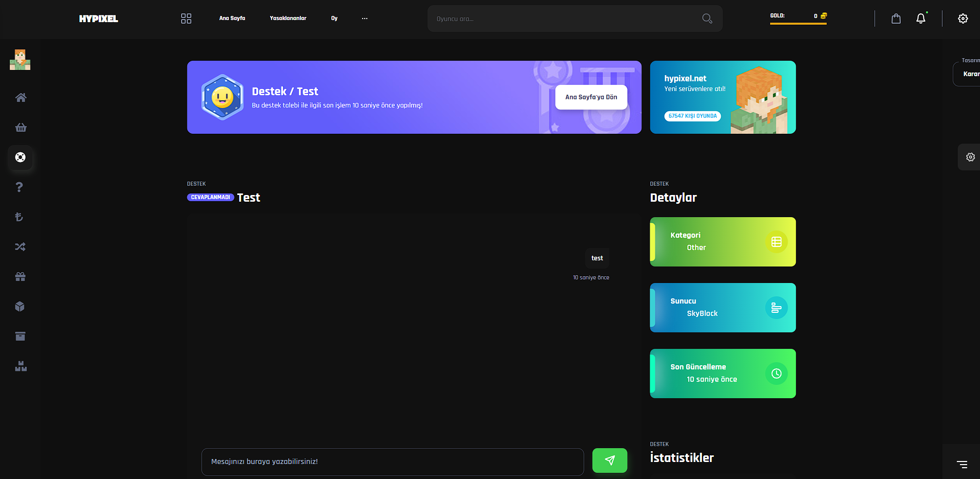Click the home icon in left sidebar
The height and width of the screenshot is (479, 980).
click(x=21, y=98)
